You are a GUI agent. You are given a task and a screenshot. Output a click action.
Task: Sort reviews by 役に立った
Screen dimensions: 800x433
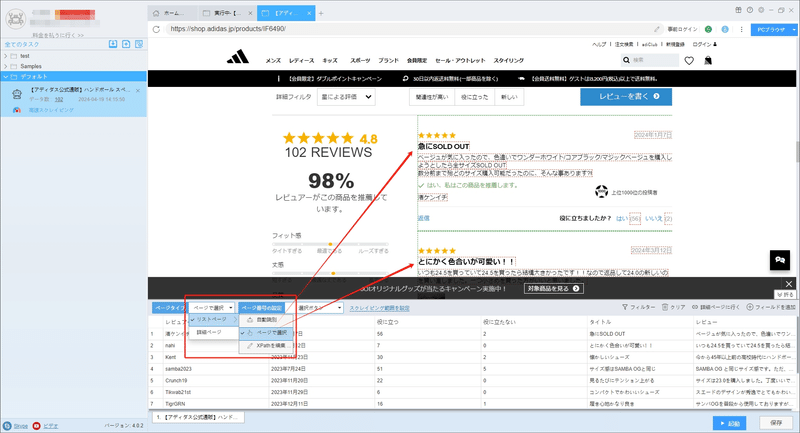474,97
